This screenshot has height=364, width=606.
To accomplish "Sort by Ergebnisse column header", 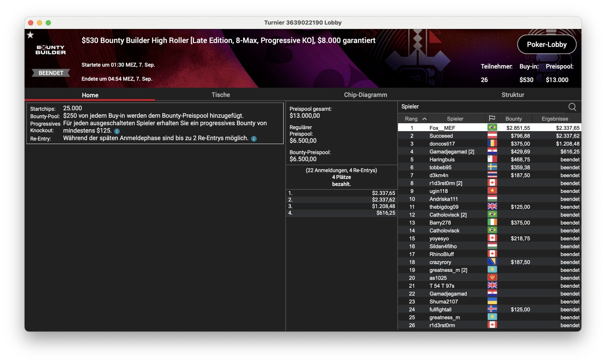I will tap(554, 119).
